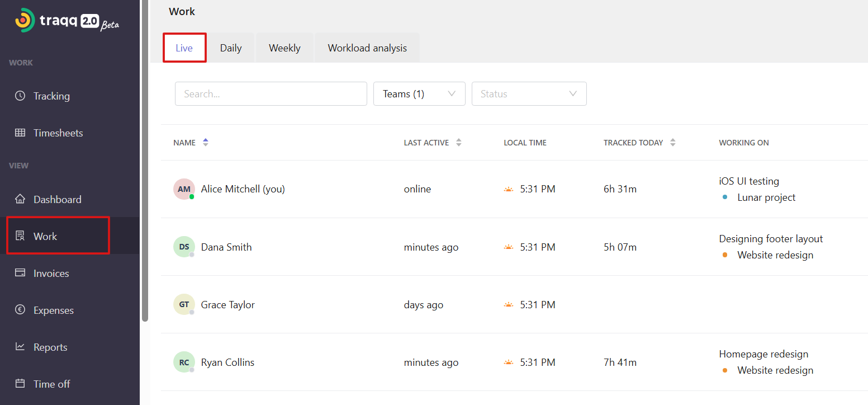Select Work in the sidebar
The image size is (868, 405).
(70, 236)
